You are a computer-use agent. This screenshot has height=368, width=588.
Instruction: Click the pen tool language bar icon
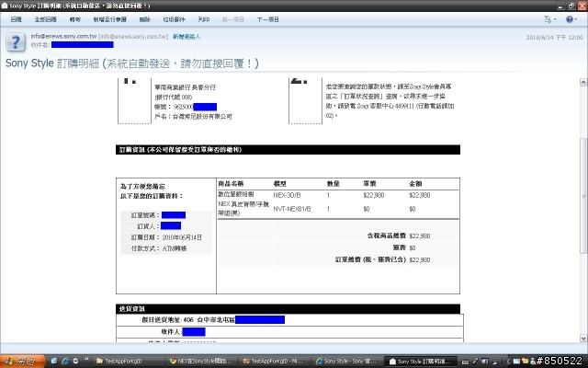tap(475, 362)
